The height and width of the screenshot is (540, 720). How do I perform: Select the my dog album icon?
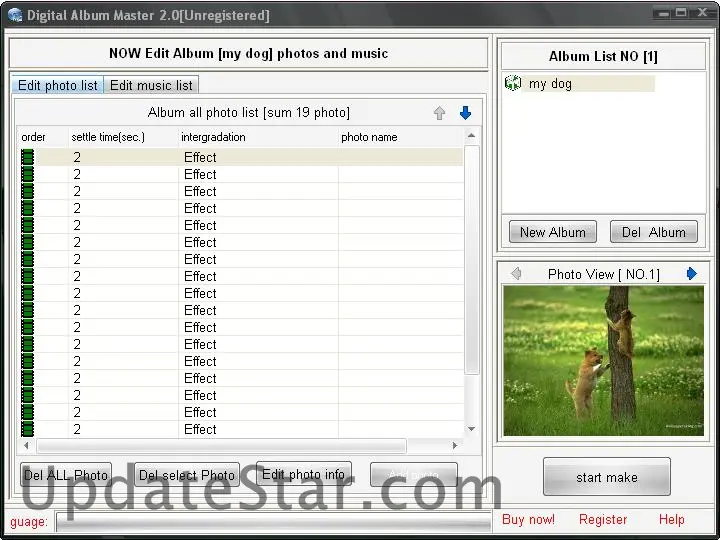coord(513,83)
